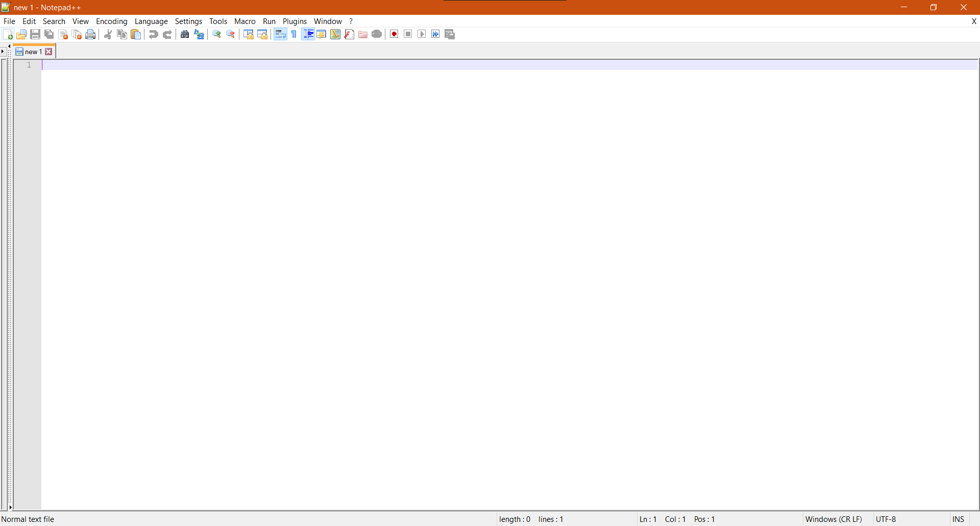Expand side panel arrow left of tab
This screenshot has width=980, height=526.
pyautogui.click(x=3, y=52)
